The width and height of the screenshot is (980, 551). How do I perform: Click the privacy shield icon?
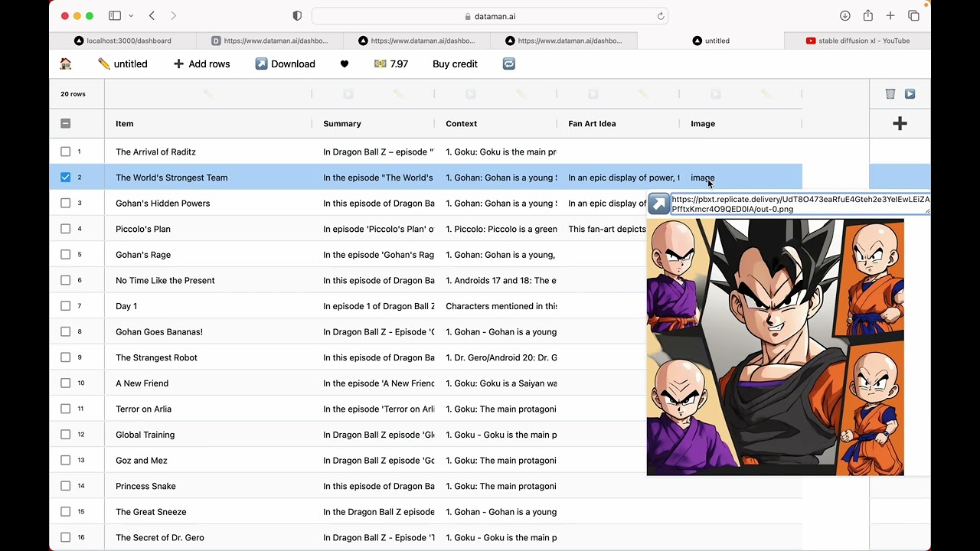(x=297, y=16)
